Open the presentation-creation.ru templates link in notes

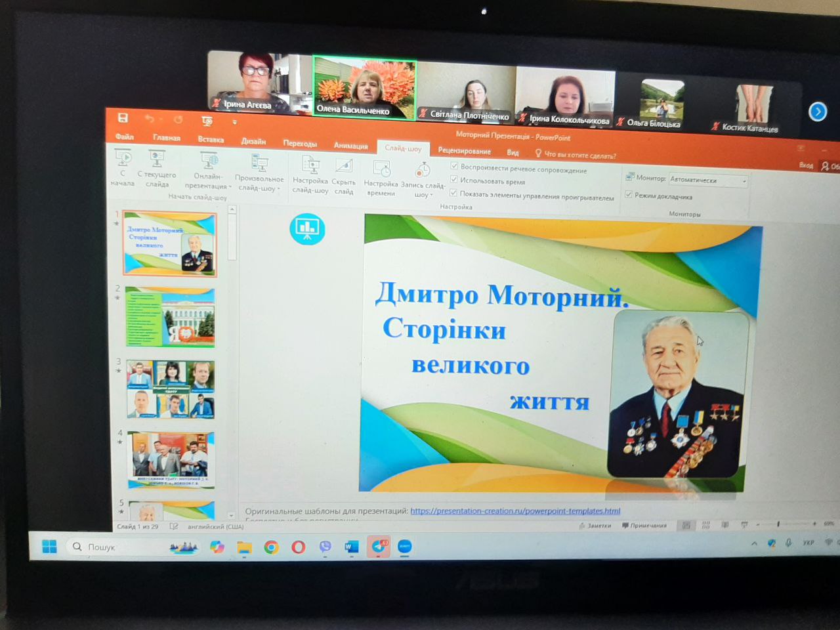tap(515, 511)
